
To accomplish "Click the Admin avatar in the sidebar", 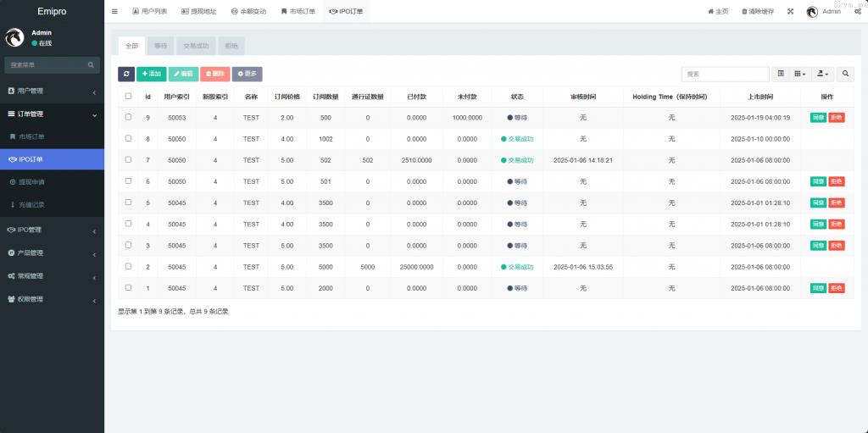I will [14, 37].
